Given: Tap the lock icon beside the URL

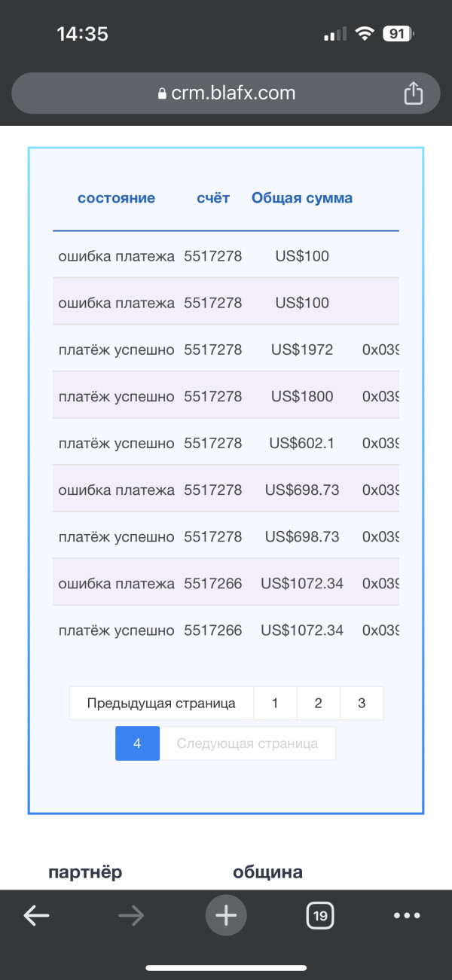Looking at the screenshot, I should (161, 93).
